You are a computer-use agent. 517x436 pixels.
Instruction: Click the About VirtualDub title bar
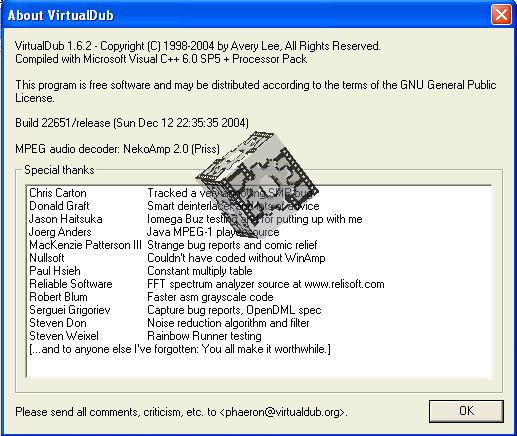[x=247, y=15]
